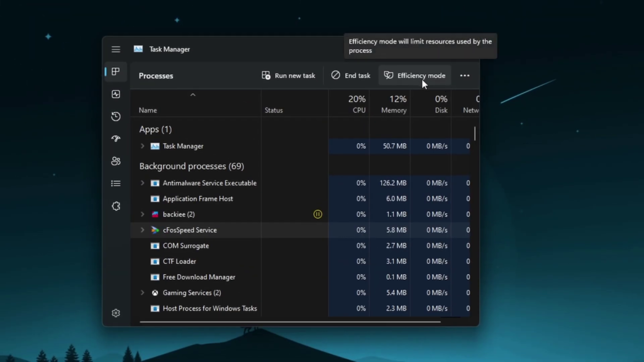The height and width of the screenshot is (362, 644).
Task: Open Task Manager settings gear
Action: 116,313
